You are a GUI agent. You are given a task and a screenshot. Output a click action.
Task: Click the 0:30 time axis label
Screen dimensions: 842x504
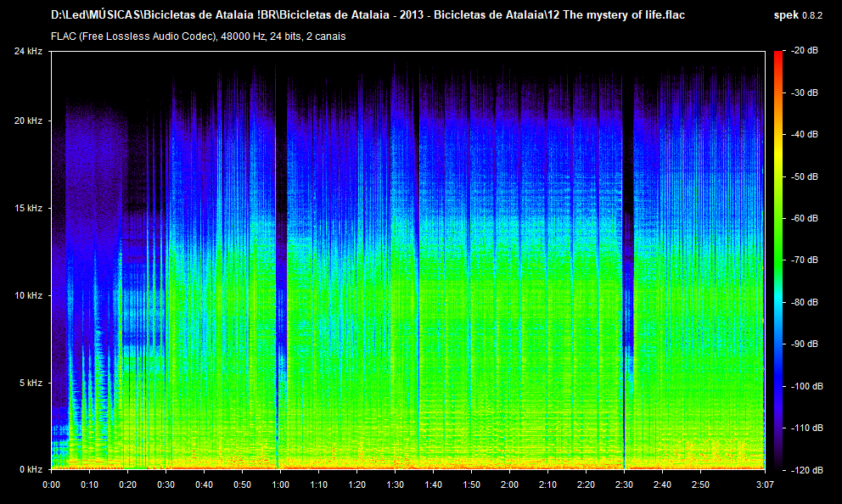(x=166, y=484)
